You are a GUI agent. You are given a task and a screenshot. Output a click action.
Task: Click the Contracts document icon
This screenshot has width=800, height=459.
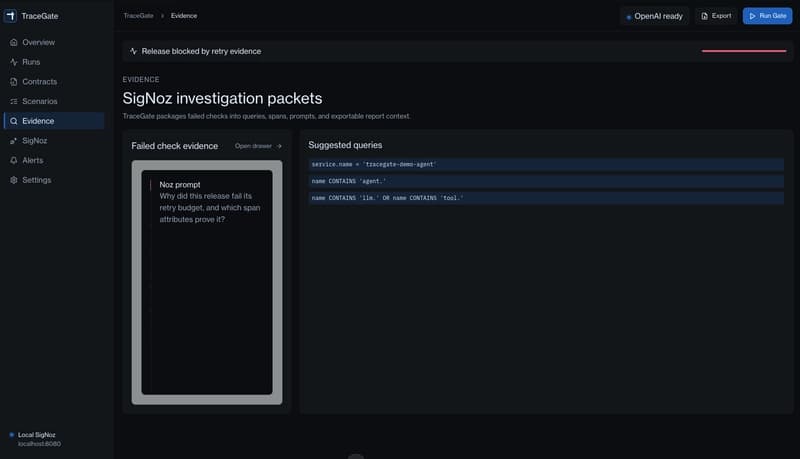(14, 82)
